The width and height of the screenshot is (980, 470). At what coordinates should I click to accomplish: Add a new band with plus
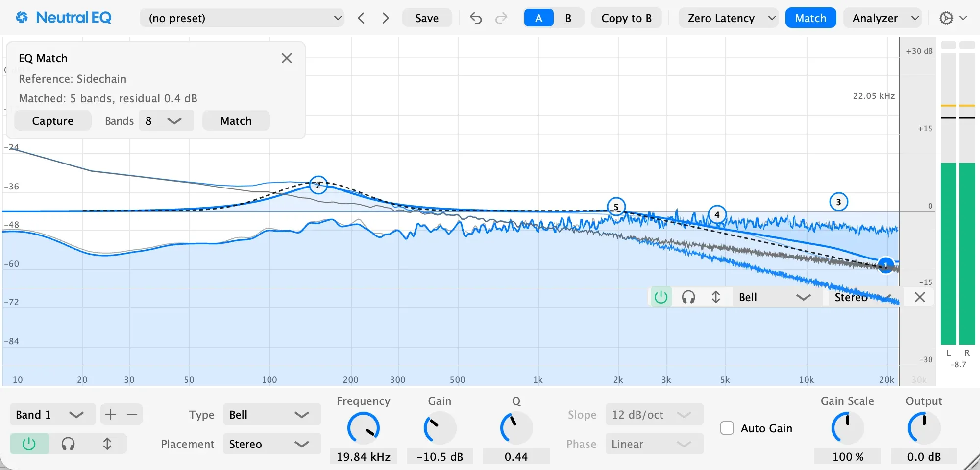pos(111,415)
